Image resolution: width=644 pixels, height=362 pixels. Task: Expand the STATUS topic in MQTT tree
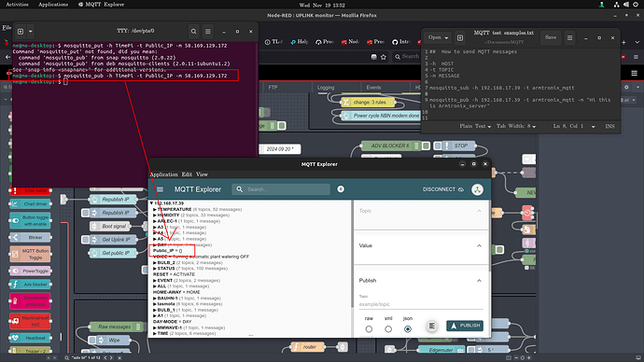pyautogui.click(x=155, y=269)
